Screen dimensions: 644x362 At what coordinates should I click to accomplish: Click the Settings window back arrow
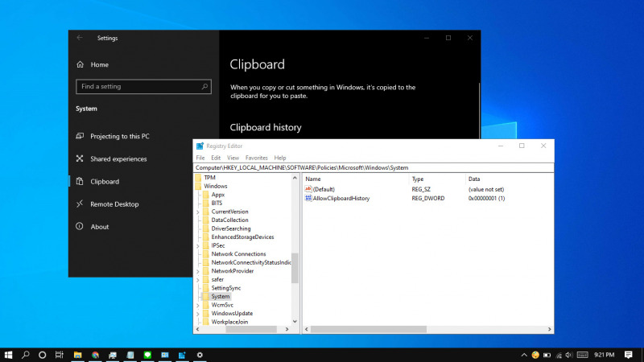click(80, 38)
